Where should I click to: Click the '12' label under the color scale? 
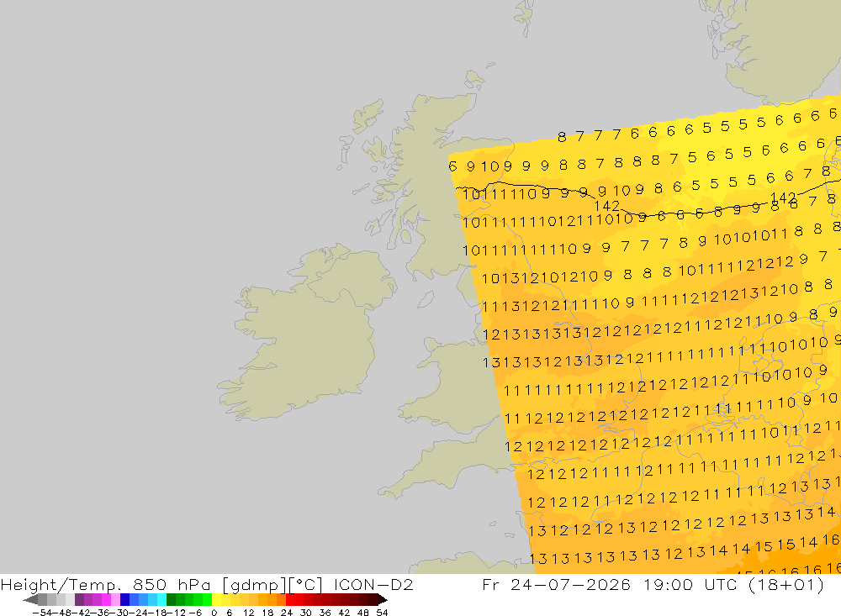tap(248, 613)
